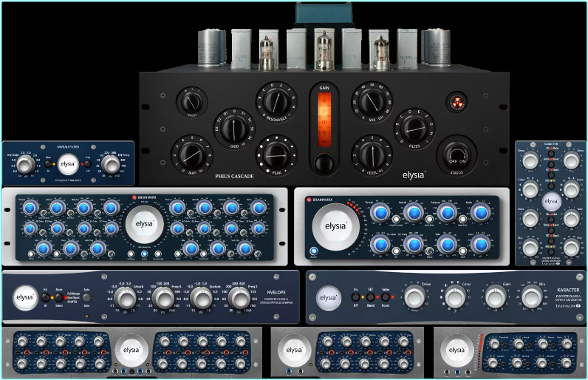Click the radiation warning lamp on Phil's Cascade

[457, 102]
